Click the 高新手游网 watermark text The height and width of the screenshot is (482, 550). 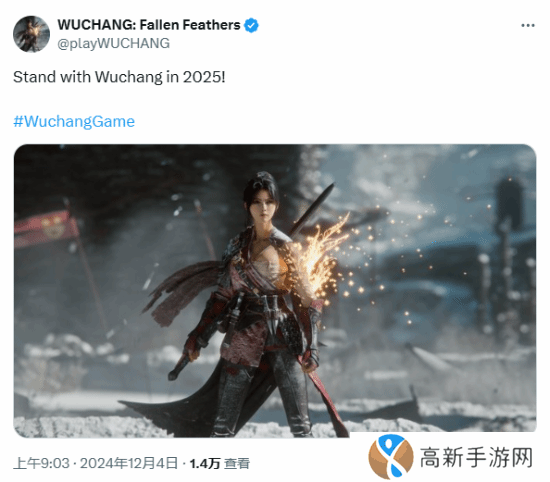coord(476,457)
